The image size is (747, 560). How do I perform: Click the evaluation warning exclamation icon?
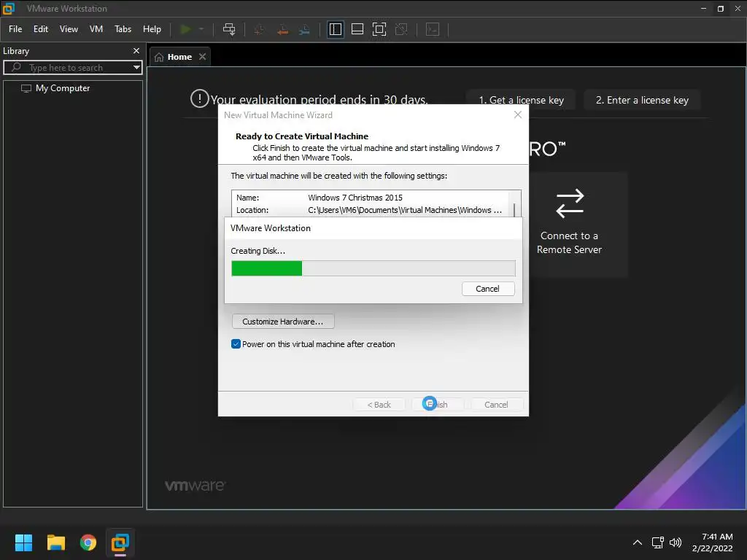tap(200, 98)
